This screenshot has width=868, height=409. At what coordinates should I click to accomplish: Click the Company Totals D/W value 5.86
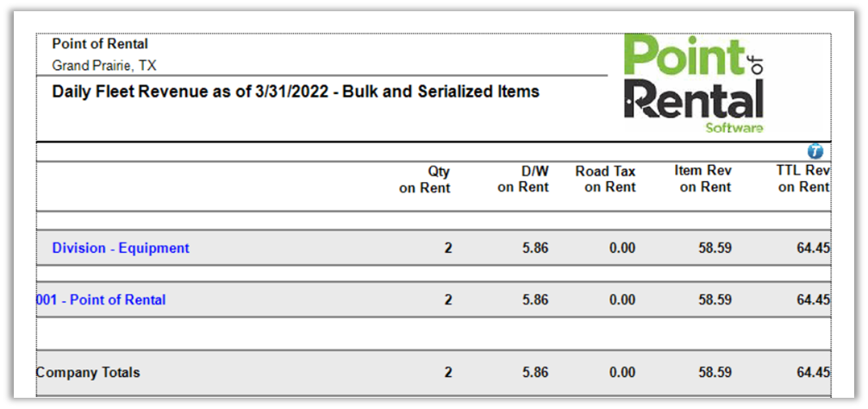(x=535, y=373)
